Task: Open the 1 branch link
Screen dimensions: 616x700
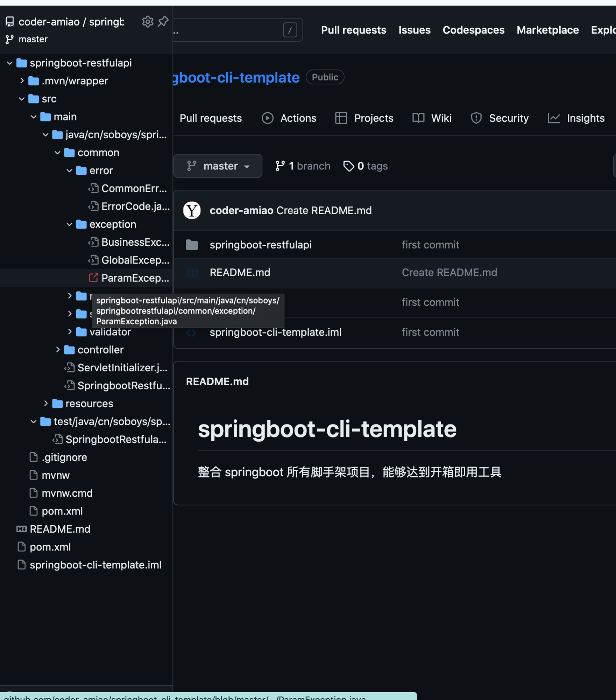Action: tap(303, 166)
